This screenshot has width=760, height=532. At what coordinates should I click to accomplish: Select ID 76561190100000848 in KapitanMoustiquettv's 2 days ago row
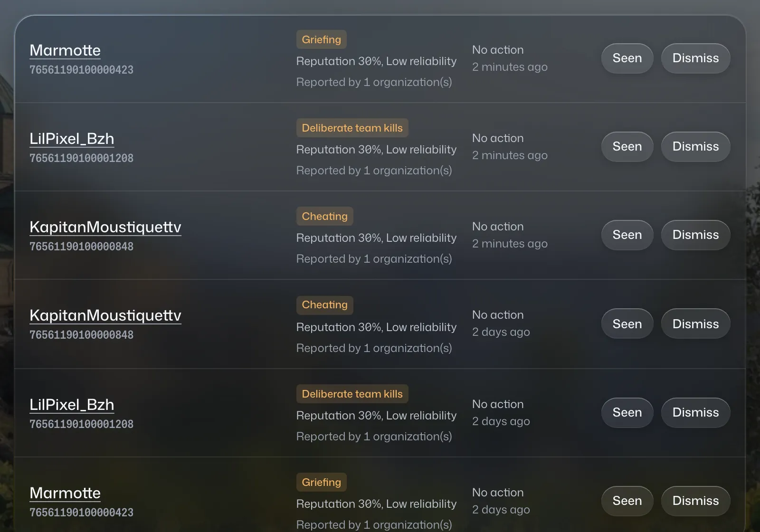tap(81, 335)
